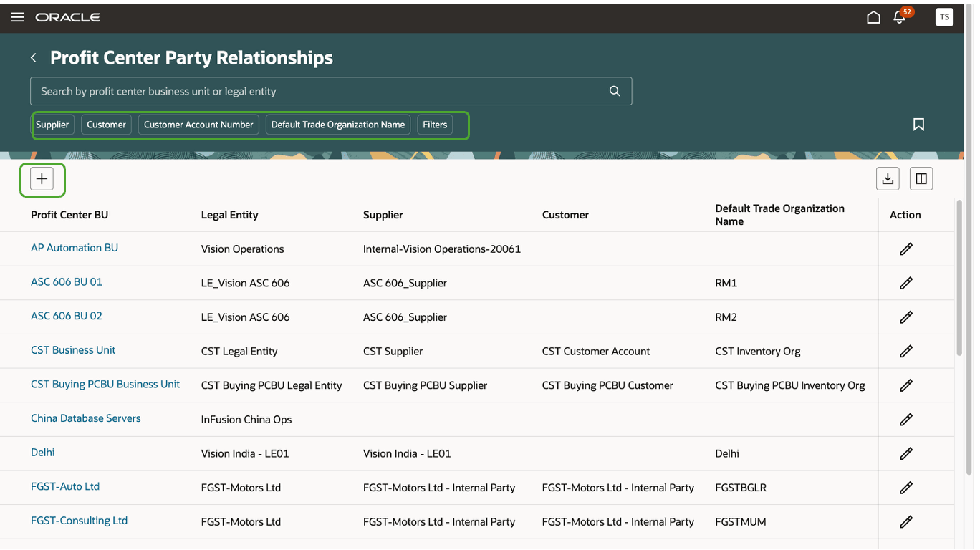
Task: Expand the Customer filter chip
Action: pos(106,125)
